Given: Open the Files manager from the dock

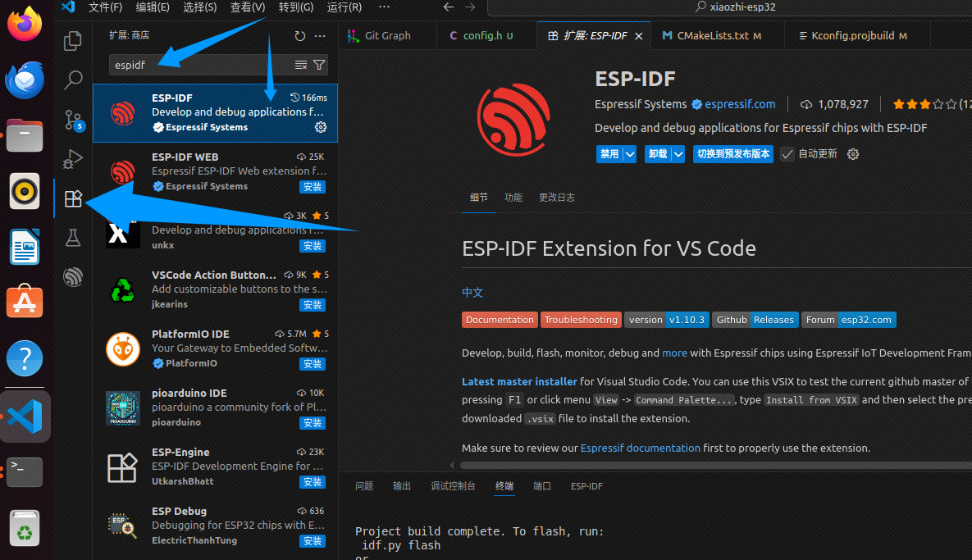Looking at the screenshot, I should click(25, 135).
